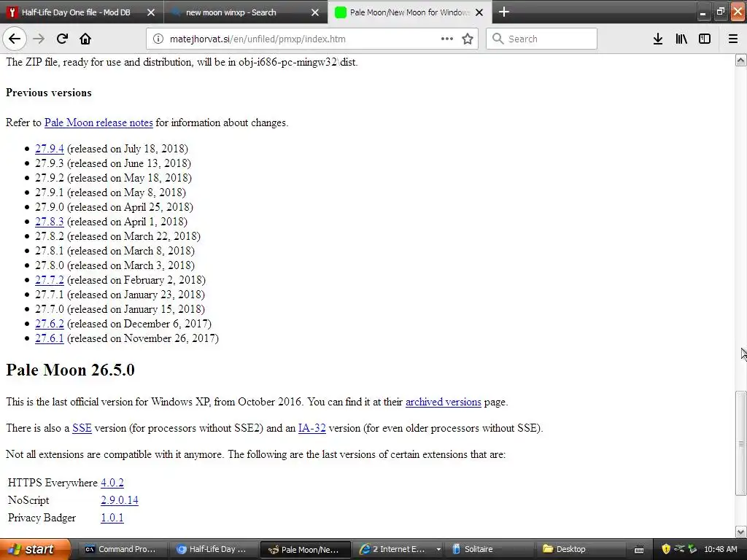Open the page actions three-dot menu
Image resolution: width=747 pixels, height=560 pixels.
point(447,39)
